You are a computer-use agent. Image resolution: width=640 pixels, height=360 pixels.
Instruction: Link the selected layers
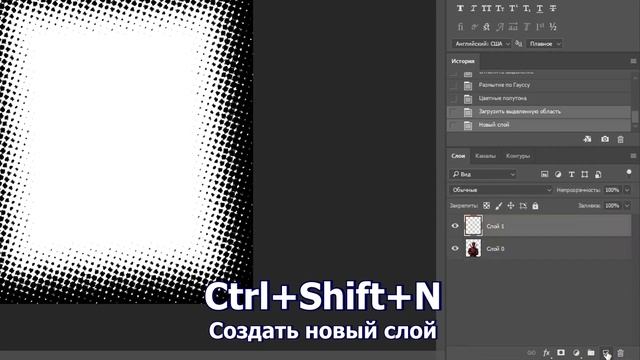click(x=531, y=353)
